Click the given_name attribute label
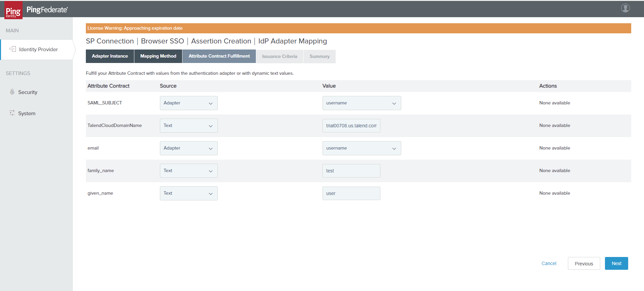 point(100,193)
